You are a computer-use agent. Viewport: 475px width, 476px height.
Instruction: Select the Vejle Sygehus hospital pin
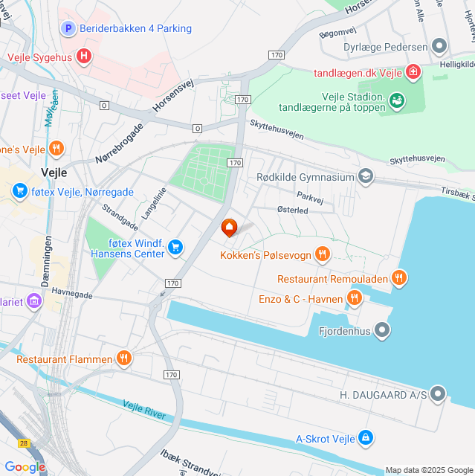[84, 57]
